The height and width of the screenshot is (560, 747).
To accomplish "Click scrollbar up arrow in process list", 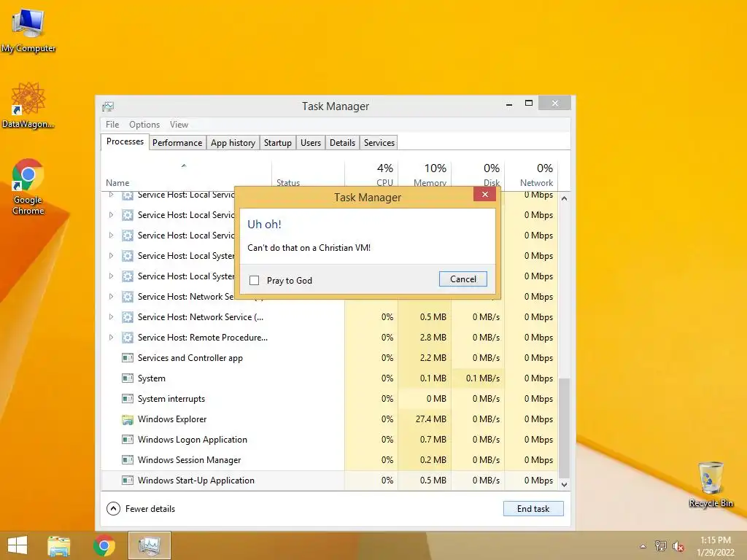I will (x=564, y=198).
